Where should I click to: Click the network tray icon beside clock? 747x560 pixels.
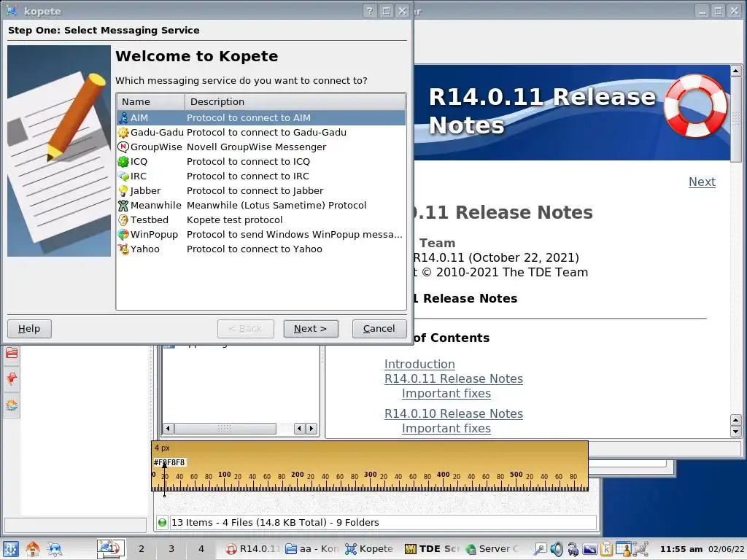[640, 549]
